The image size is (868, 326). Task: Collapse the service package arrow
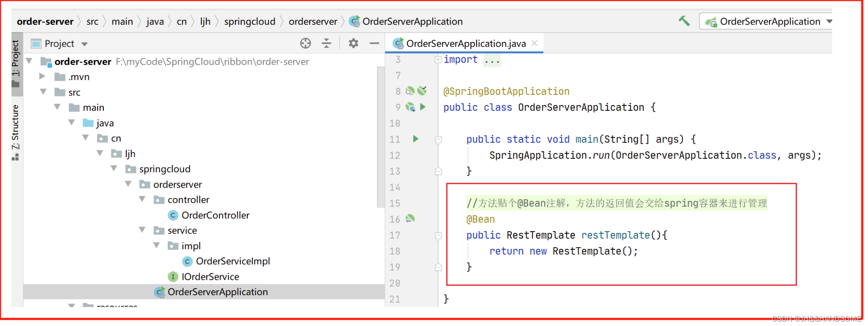[142, 230]
